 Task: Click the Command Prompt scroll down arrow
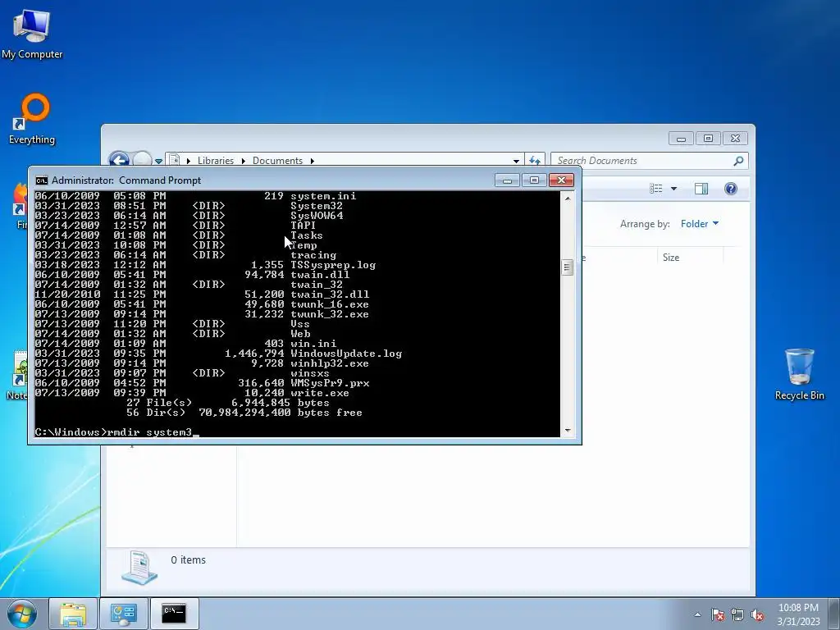coord(568,430)
